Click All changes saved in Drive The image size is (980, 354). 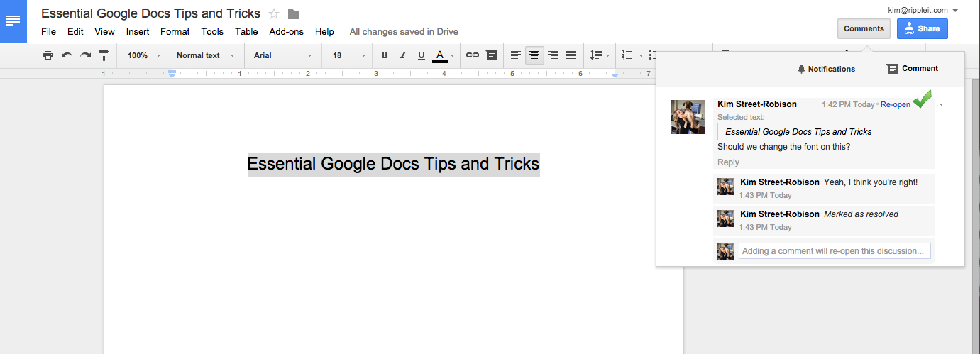[404, 31]
